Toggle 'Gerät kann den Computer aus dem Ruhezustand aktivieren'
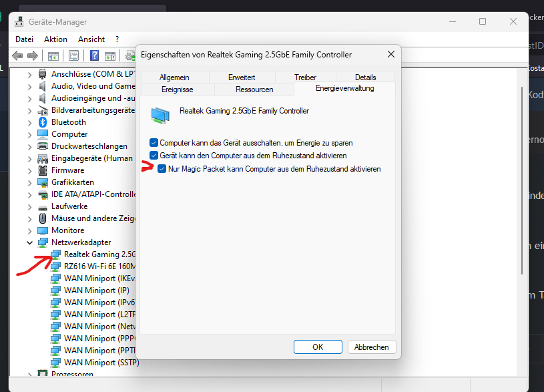The width and height of the screenshot is (544, 392). pos(154,155)
